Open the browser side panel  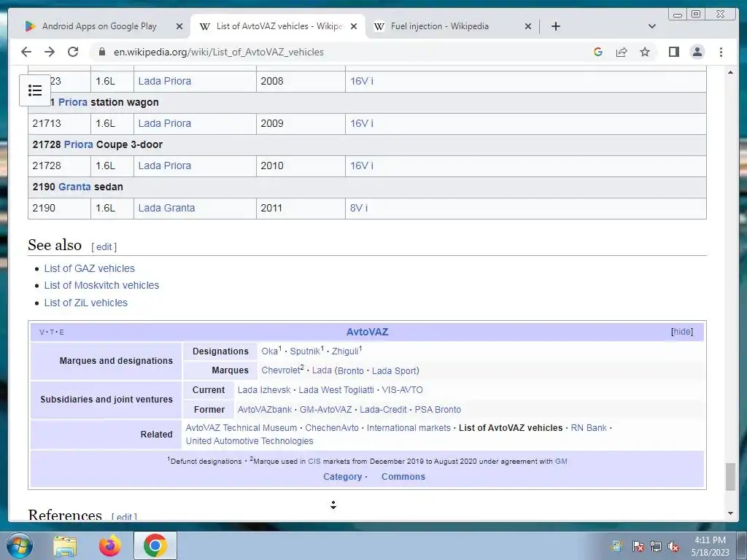[673, 52]
